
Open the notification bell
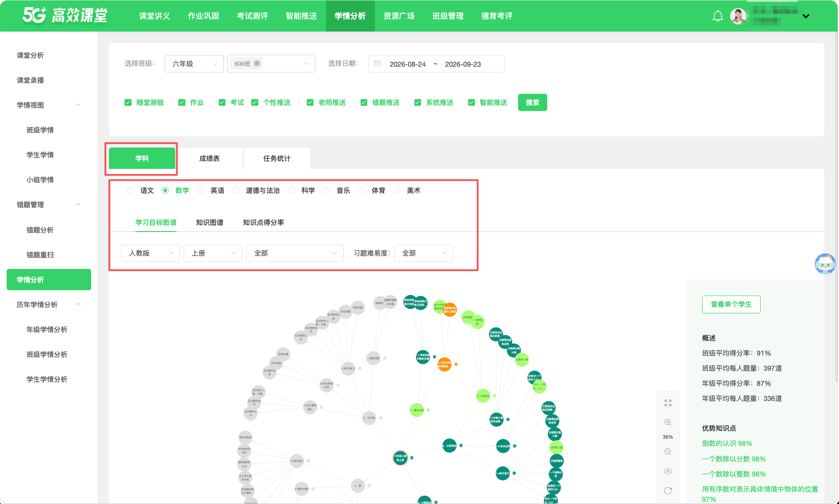[x=718, y=16]
